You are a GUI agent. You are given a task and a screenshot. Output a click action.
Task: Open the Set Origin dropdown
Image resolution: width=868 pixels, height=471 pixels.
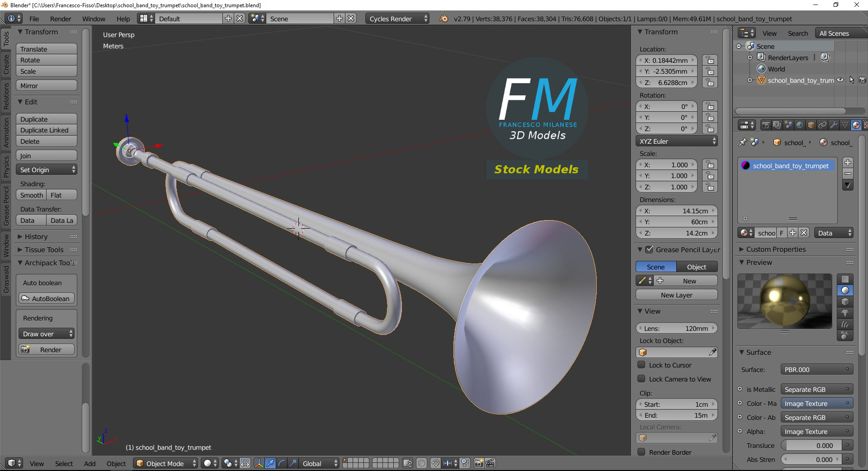(x=47, y=170)
